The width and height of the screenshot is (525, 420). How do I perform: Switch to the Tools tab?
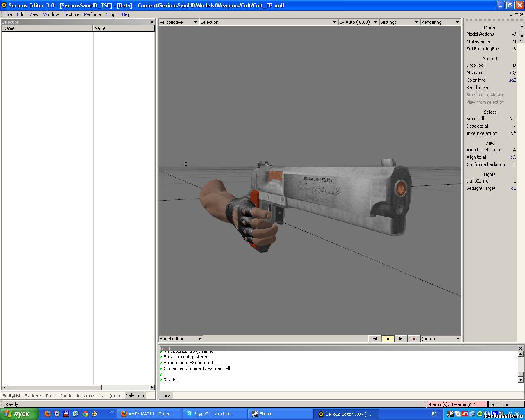click(x=50, y=396)
